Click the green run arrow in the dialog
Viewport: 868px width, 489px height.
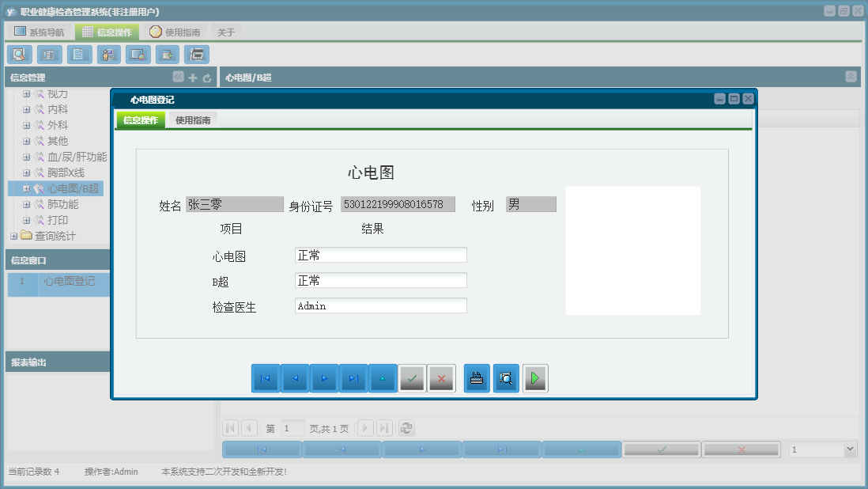pos(535,378)
